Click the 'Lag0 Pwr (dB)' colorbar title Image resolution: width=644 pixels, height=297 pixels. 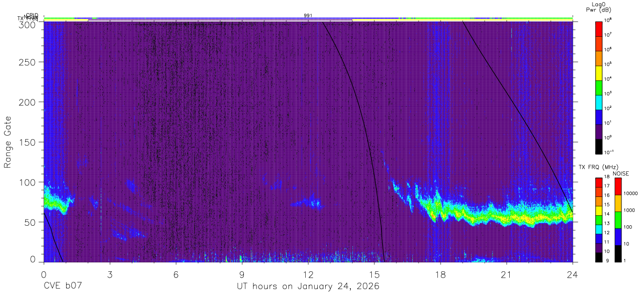pos(598,7)
